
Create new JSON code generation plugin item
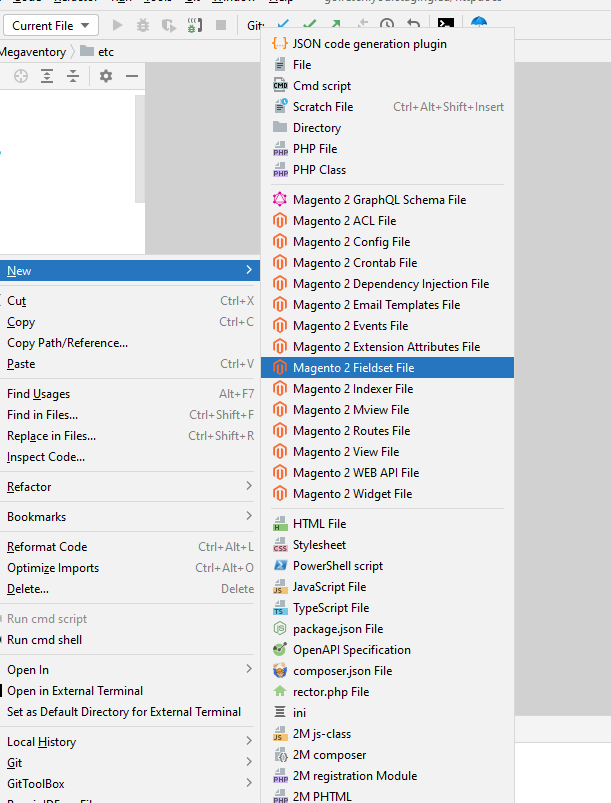(387, 44)
